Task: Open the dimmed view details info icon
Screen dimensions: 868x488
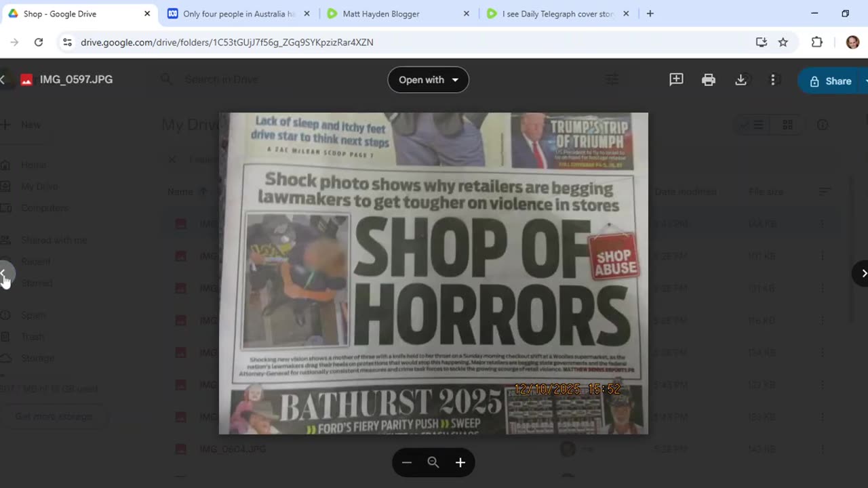Action: (x=823, y=125)
